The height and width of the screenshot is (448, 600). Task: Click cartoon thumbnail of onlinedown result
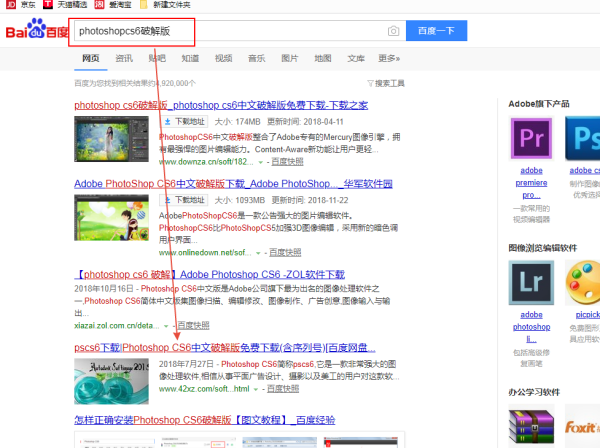pyautogui.click(x=111, y=217)
